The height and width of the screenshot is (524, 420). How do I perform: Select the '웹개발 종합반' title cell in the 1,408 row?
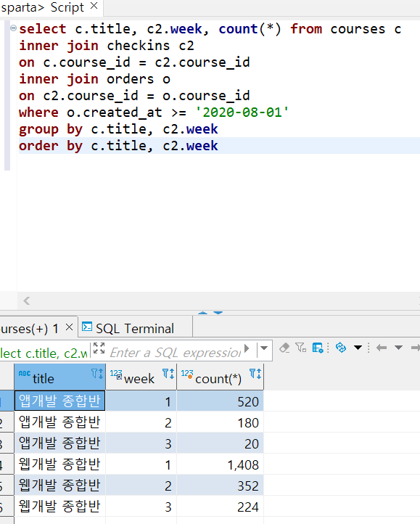pyautogui.click(x=59, y=464)
